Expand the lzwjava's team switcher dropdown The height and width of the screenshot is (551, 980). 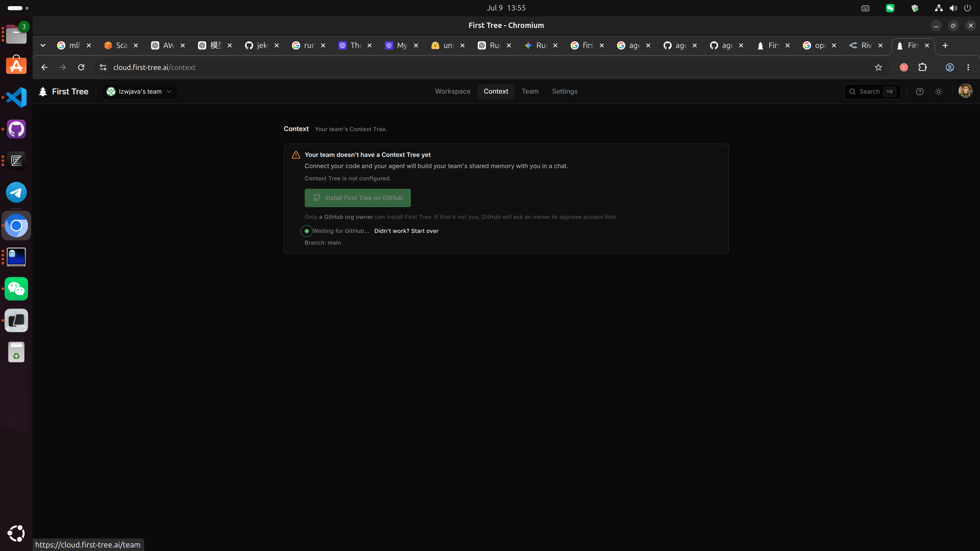pyautogui.click(x=140, y=91)
